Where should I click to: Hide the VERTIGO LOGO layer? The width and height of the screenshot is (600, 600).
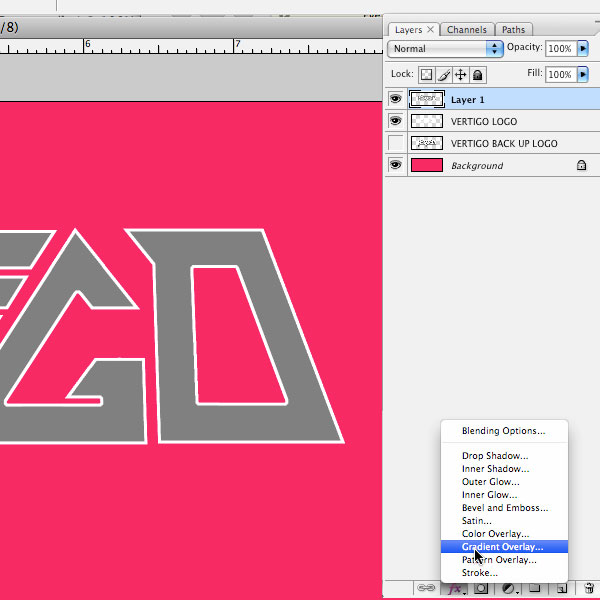[395, 121]
